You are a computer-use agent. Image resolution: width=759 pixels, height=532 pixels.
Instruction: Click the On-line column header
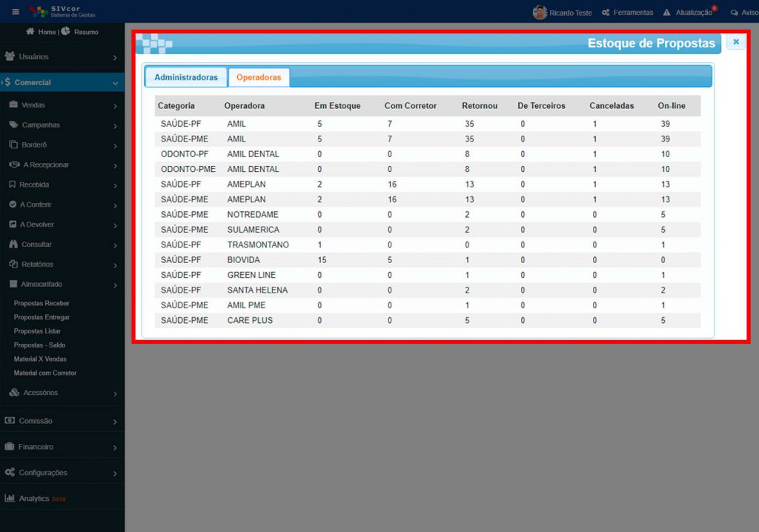[x=672, y=105]
